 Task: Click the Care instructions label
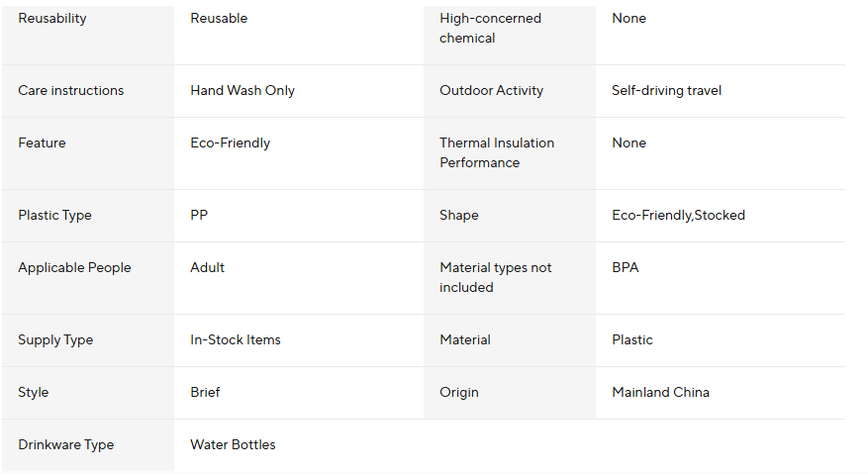pos(71,91)
